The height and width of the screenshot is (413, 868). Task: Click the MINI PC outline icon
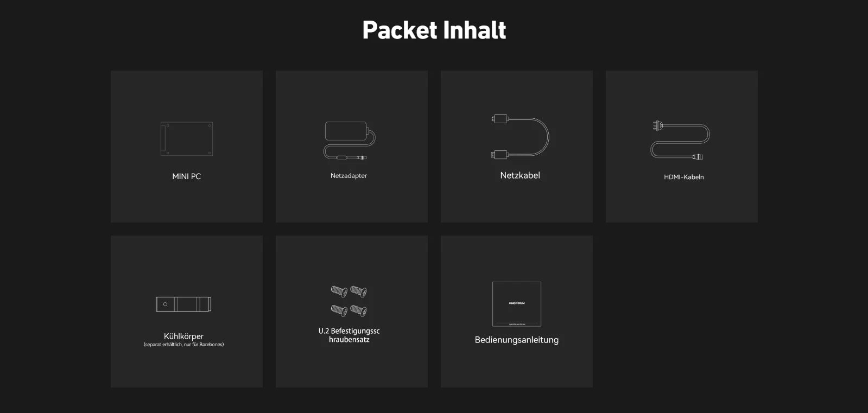point(187,139)
